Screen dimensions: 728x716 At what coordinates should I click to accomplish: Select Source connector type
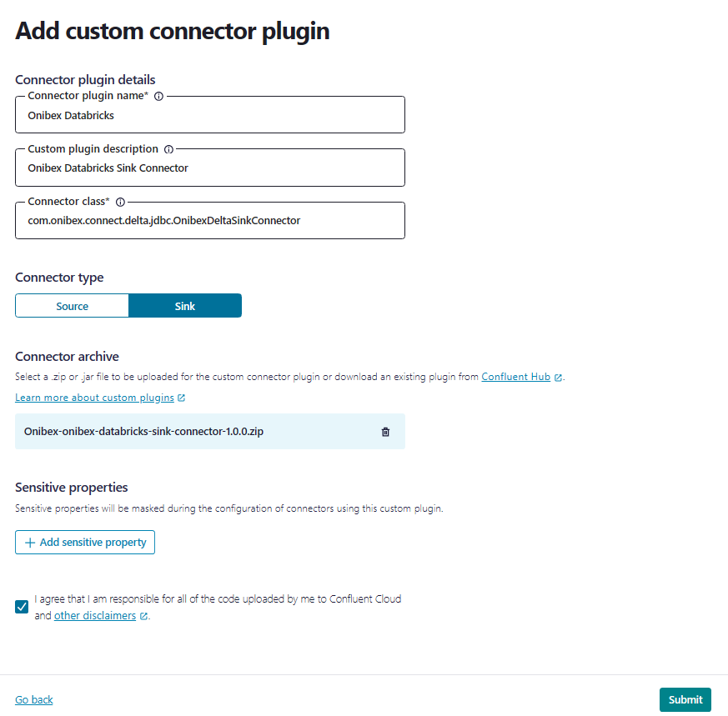[x=73, y=306]
